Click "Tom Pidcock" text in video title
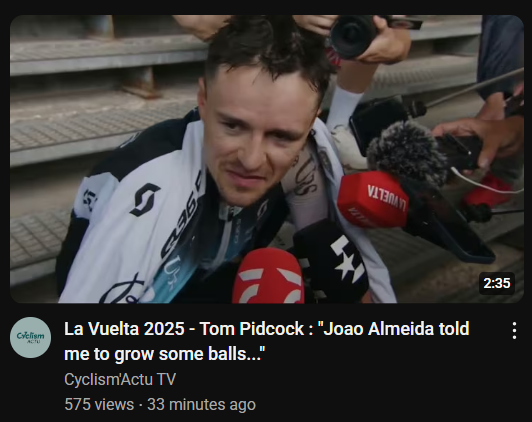 251,329
